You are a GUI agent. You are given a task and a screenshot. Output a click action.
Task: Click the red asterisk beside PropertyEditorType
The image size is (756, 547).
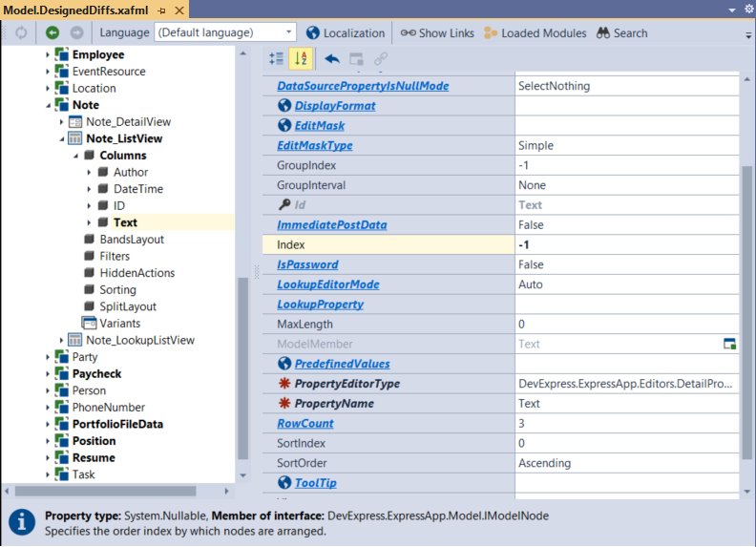point(284,384)
